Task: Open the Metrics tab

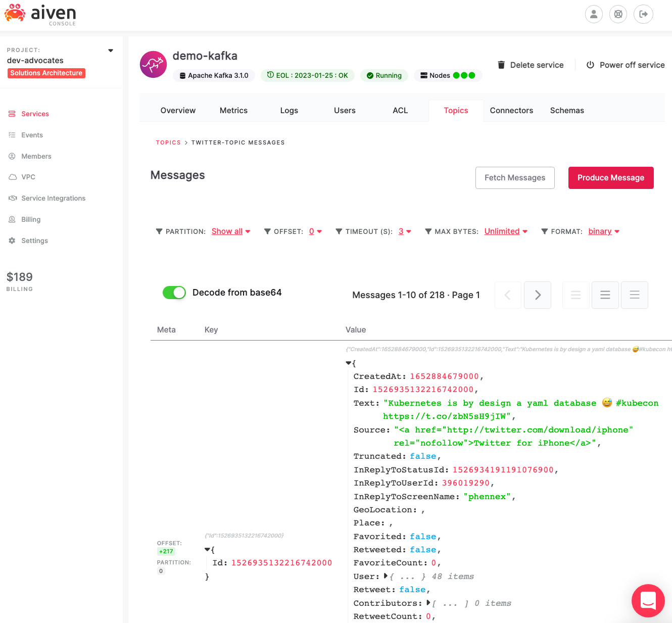Action: click(233, 110)
